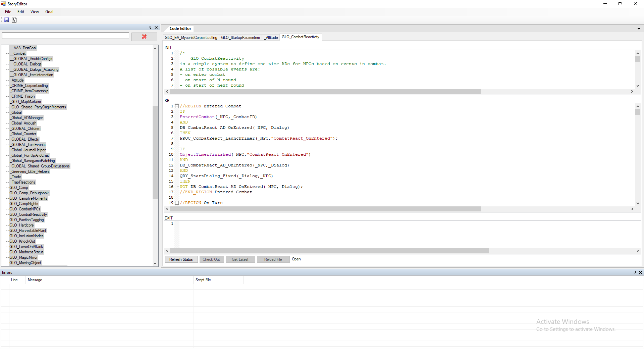
Task: Pin the goal list panel
Action: coord(150,28)
